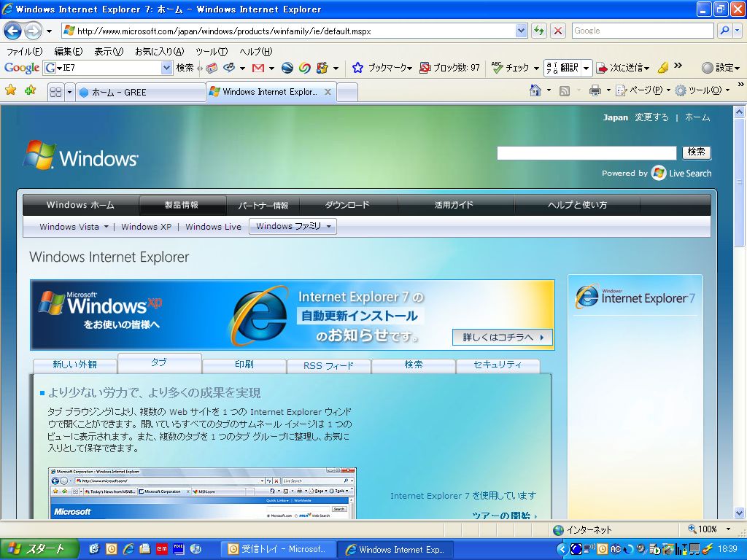Viewport: 747px width, 560px height.
Task: Open the 製品情報 navigation link
Action: [182, 205]
